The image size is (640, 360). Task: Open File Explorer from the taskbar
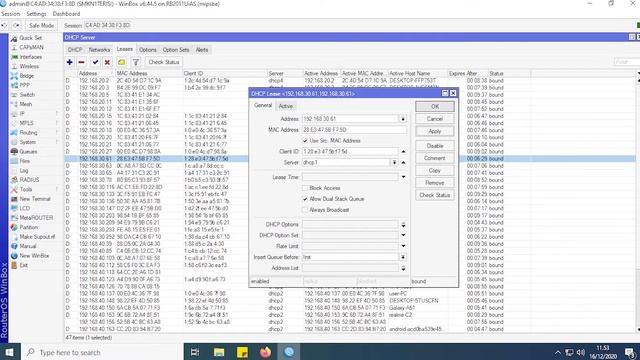pyautogui.click(x=219, y=352)
